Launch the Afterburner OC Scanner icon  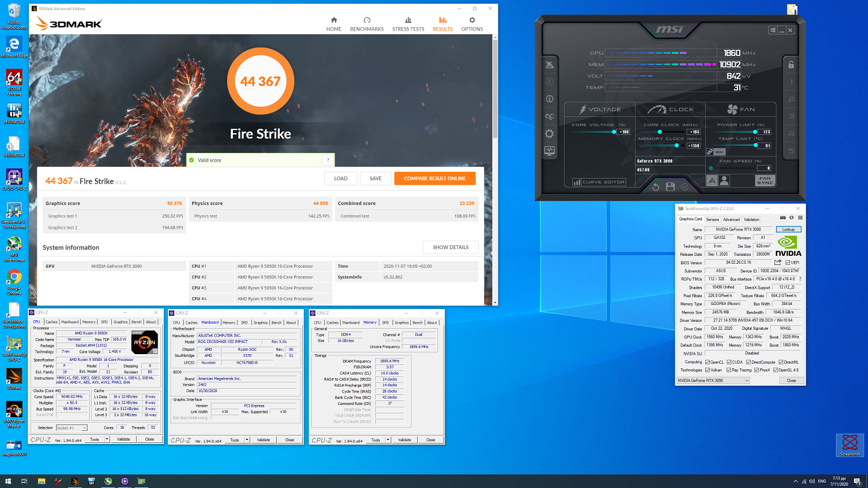[549, 116]
